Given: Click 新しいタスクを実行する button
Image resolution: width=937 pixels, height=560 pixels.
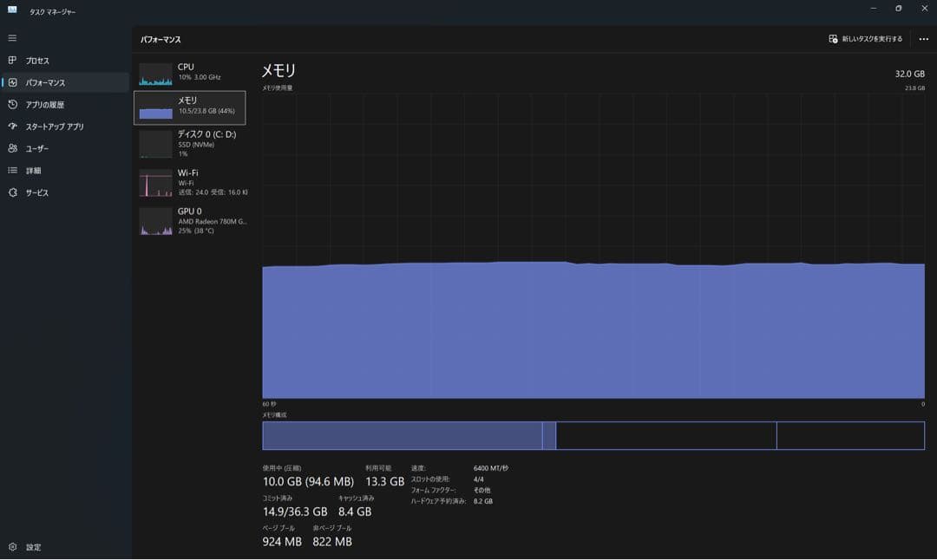Looking at the screenshot, I should (x=865, y=39).
